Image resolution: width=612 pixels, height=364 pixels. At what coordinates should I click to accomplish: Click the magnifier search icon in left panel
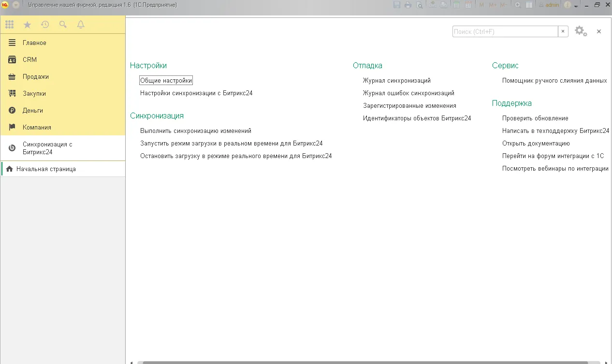(63, 25)
